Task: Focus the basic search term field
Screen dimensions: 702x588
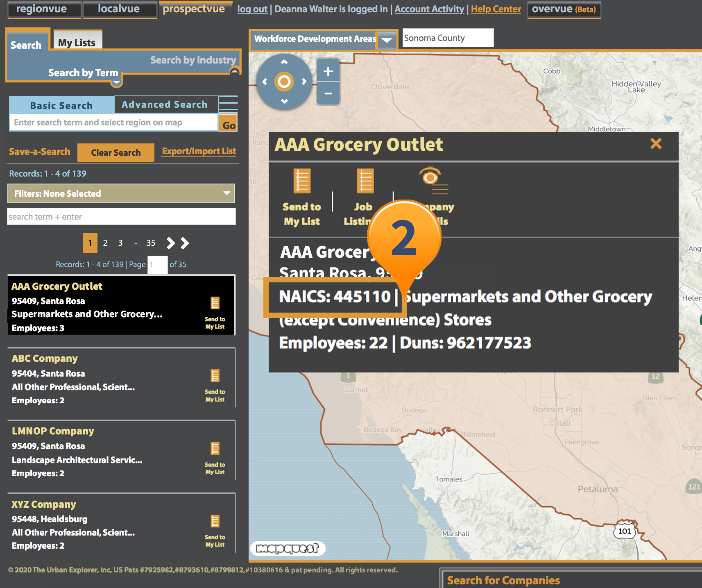Action: click(113, 123)
